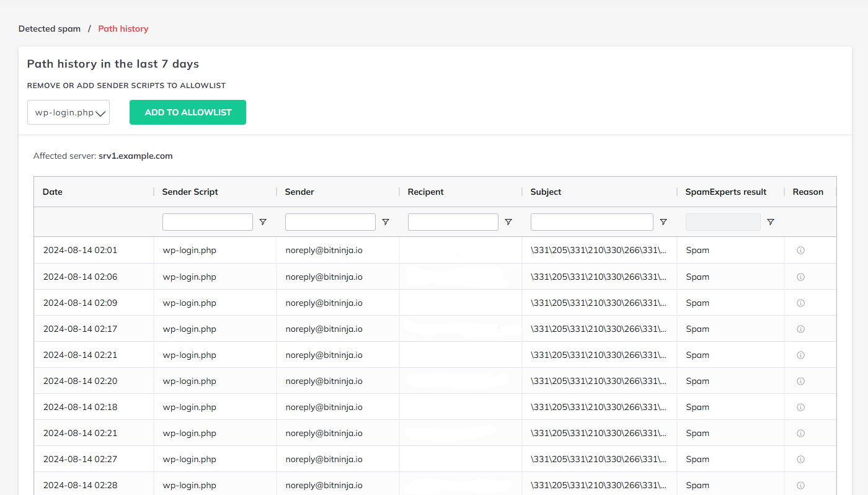Open reason info icon in 02:17 row
Viewport: 868px width, 495px height.
pos(800,329)
